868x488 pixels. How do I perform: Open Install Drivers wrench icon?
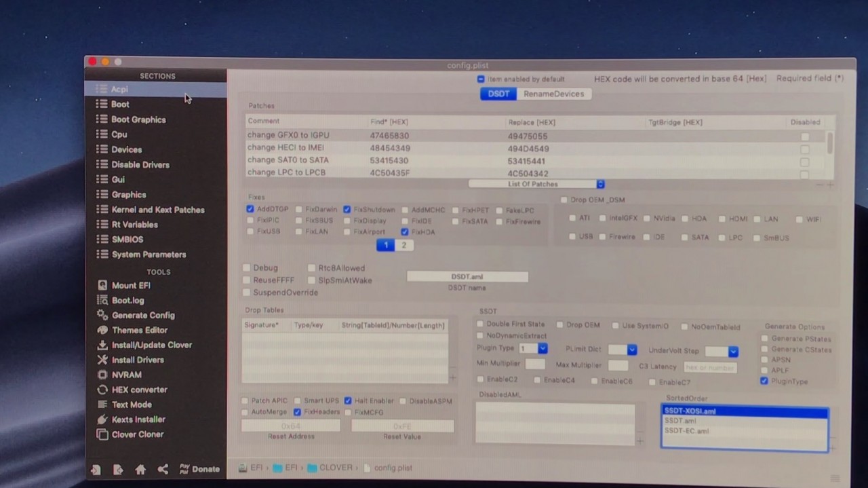102,360
